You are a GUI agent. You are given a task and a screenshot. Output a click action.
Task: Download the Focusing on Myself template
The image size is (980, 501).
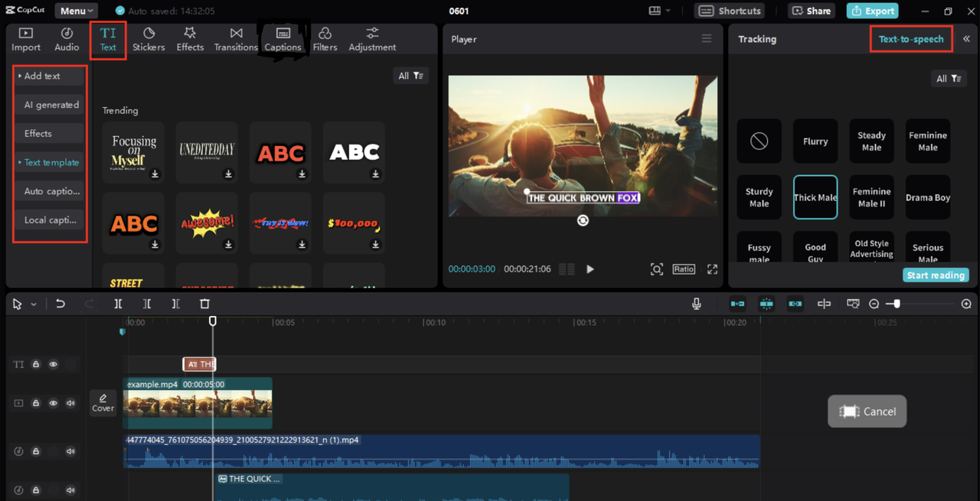coord(155,174)
